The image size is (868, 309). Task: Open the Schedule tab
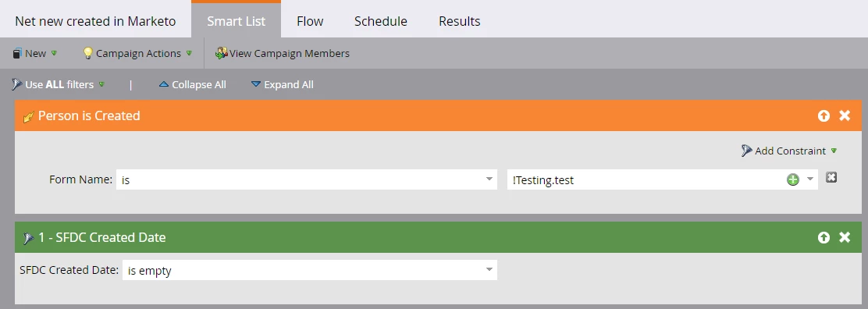[x=381, y=21]
